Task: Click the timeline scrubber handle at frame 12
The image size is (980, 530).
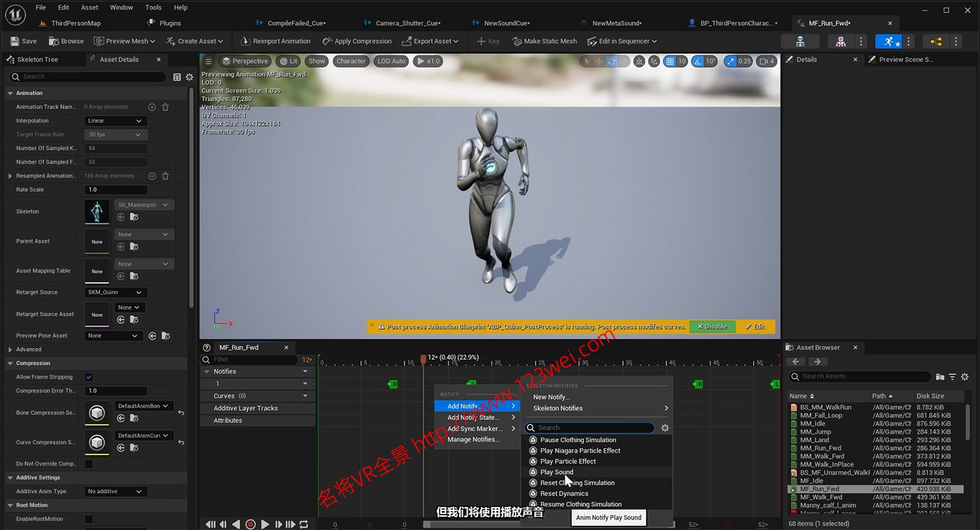Action: [423, 359]
